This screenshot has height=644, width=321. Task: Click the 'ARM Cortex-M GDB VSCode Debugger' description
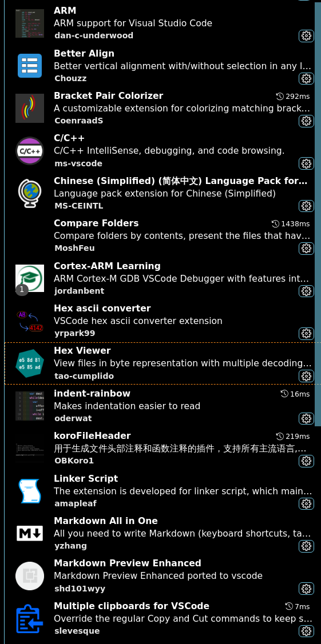point(181,278)
